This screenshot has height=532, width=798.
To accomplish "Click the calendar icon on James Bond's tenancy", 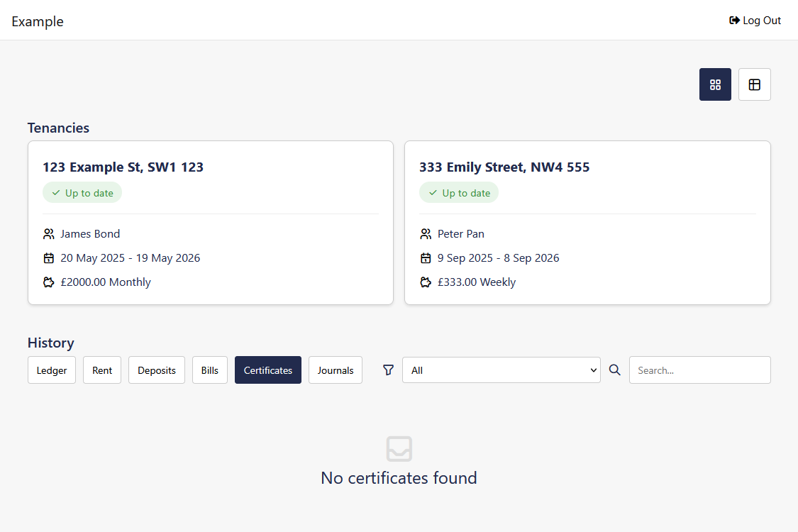I will coord(48,257).
